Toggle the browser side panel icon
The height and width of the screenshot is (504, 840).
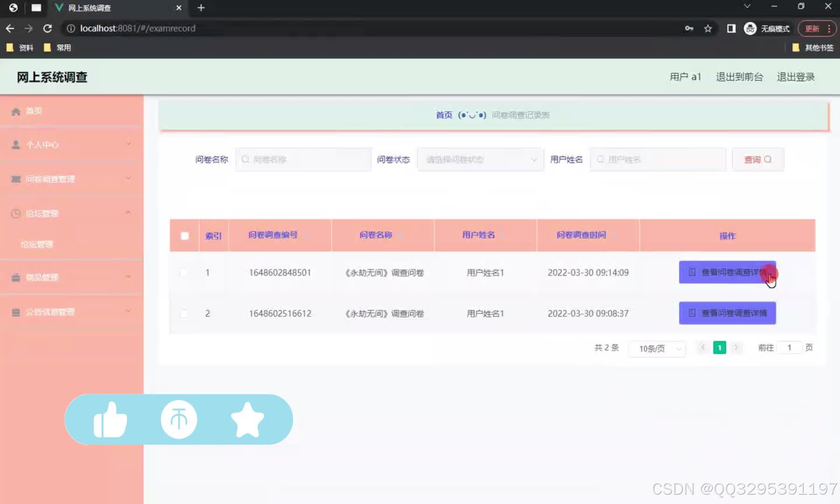(731, 28)
